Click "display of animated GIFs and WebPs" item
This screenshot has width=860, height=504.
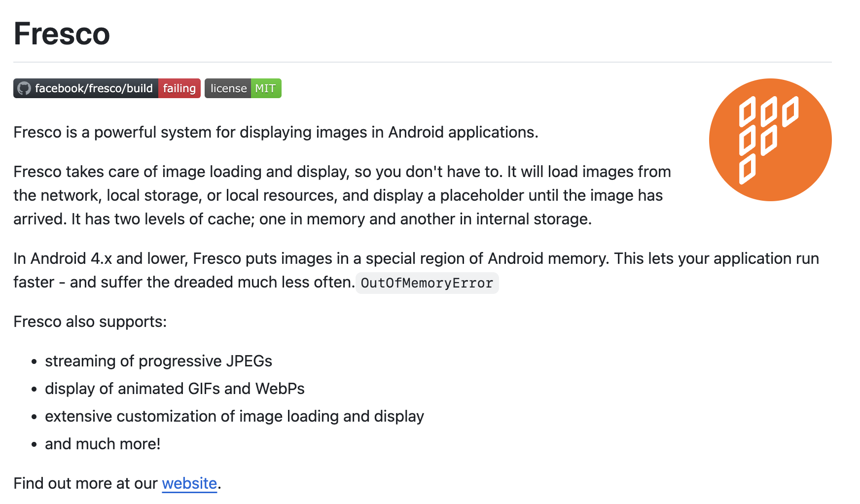coord(175,389)
